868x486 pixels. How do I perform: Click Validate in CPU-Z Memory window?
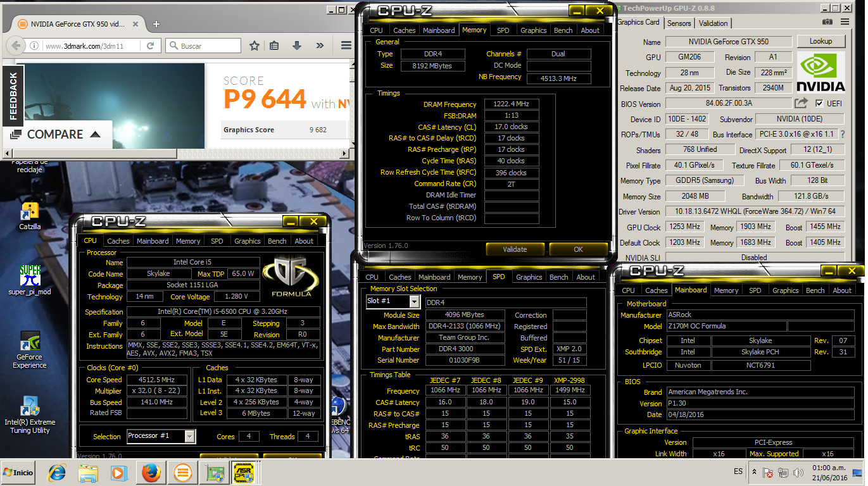pos(515,249)
